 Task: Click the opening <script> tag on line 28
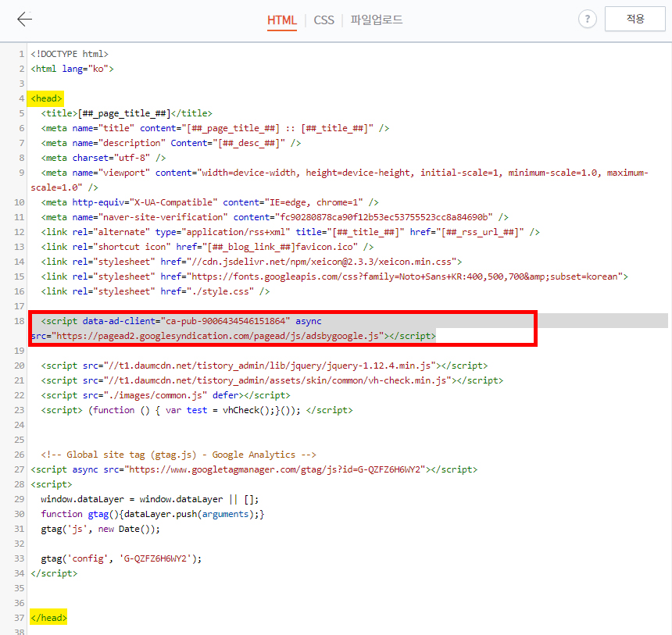point(51,484)
